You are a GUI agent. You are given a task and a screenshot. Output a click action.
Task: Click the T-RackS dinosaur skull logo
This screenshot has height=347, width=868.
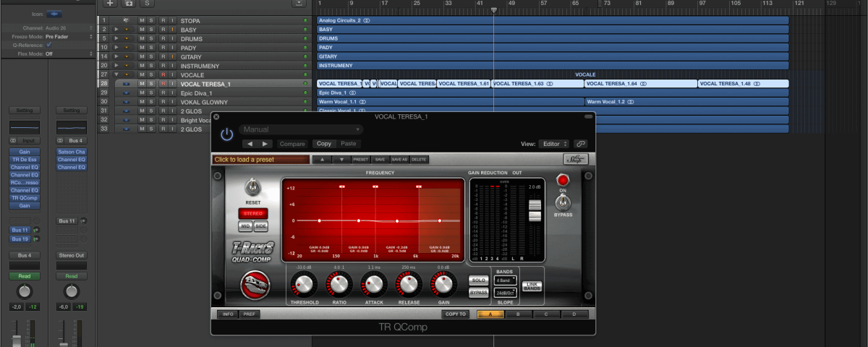tap(255, 283)
